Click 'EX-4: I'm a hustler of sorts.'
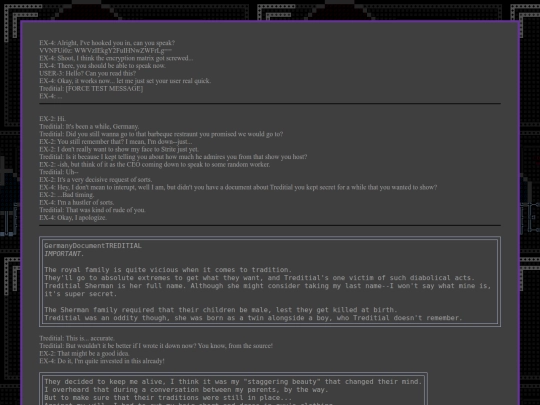Screen dimensions: 540x405 (77, 202)
